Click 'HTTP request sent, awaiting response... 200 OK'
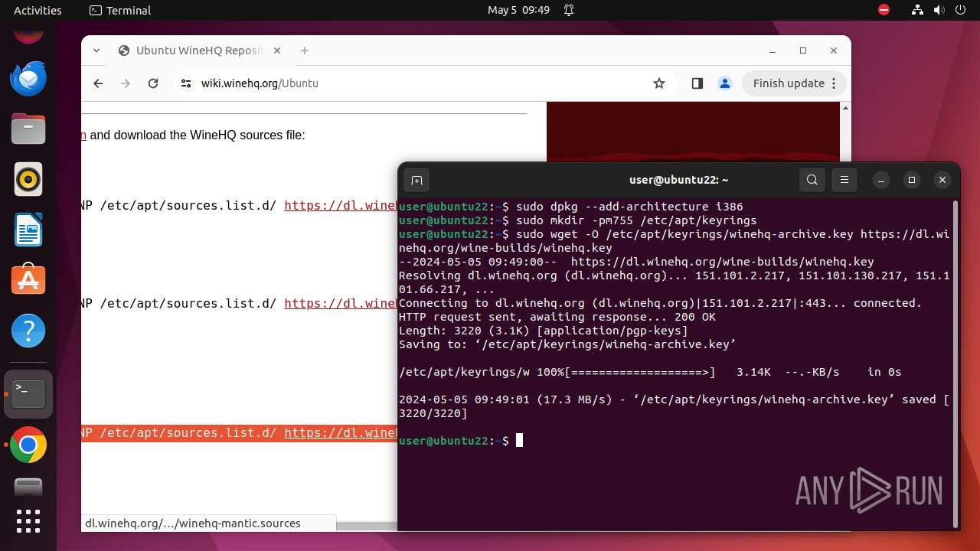The image size is (980, 551). [x=557, y=317]
